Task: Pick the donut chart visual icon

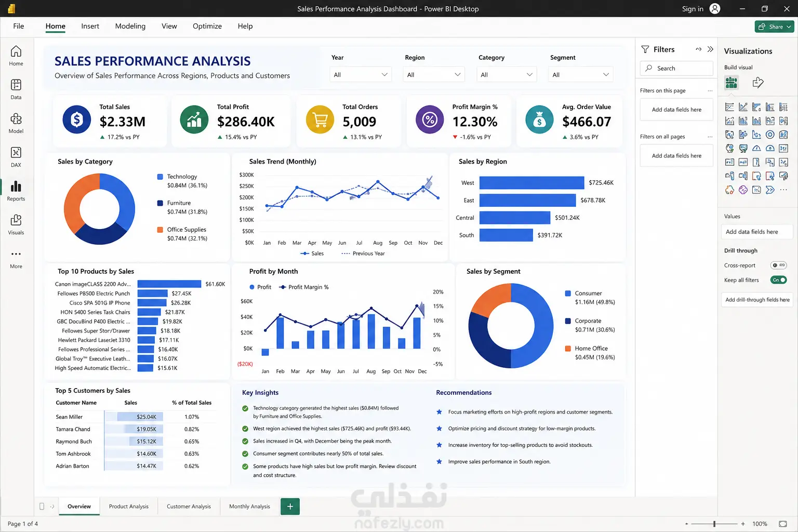Action: click(x=770, y=135)
